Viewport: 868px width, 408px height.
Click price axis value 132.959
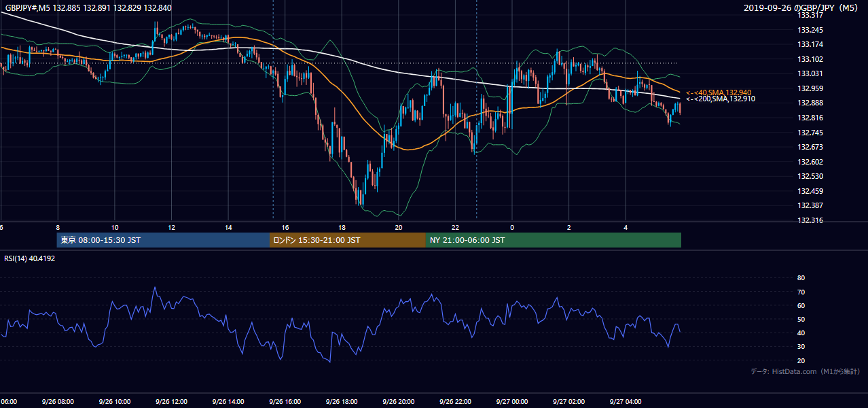click(810, 88)
